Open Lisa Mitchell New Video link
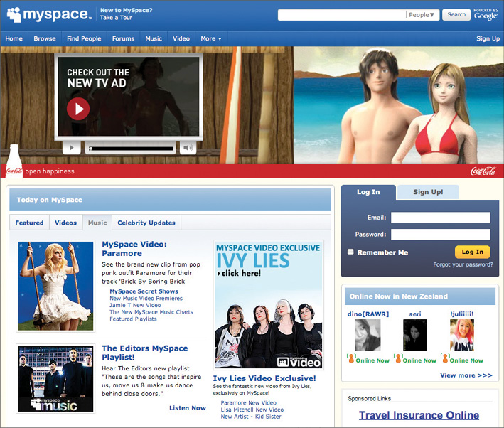 click(252, 410)
